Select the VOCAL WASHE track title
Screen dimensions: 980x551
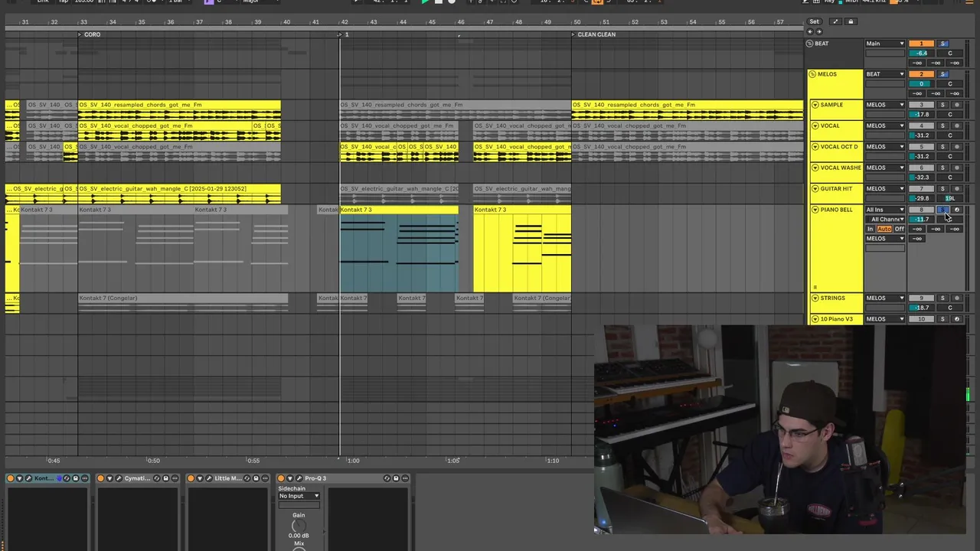[x=841, y=168]
